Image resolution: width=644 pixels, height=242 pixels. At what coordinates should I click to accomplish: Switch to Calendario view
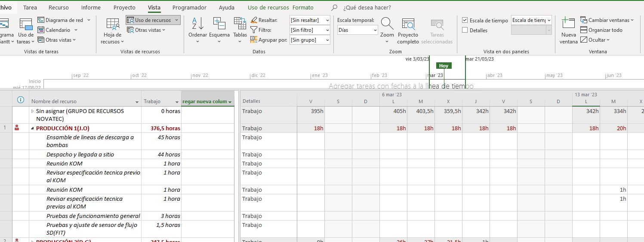pyautogui.click(x=58, y=30)
